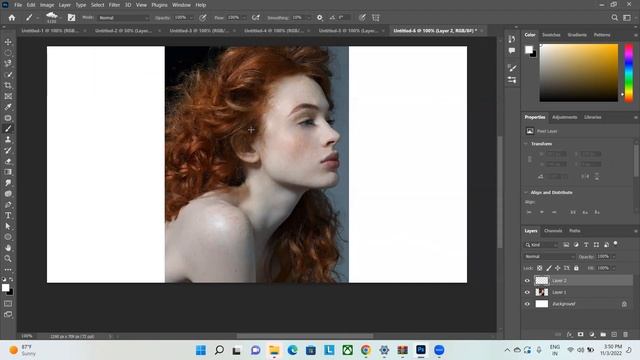Viewport: 640px width, 360px height.
Task: Create a new layer
Action: (x=614, y=334)
